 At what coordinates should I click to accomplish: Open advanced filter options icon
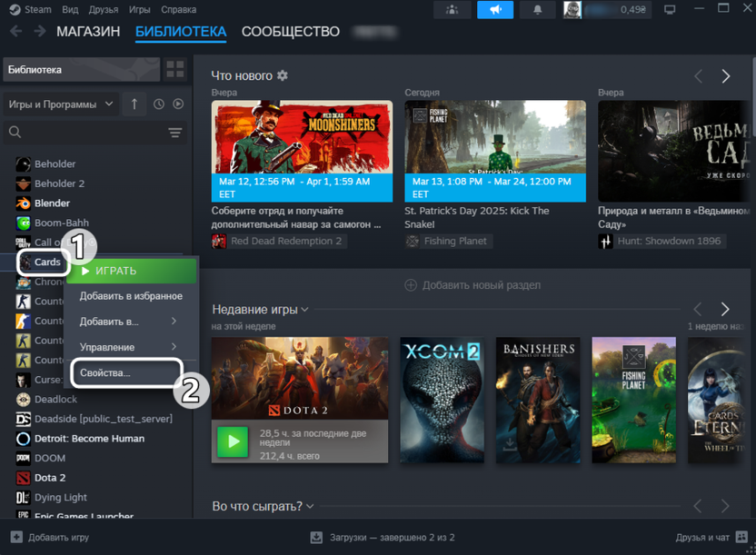point(175,133)
